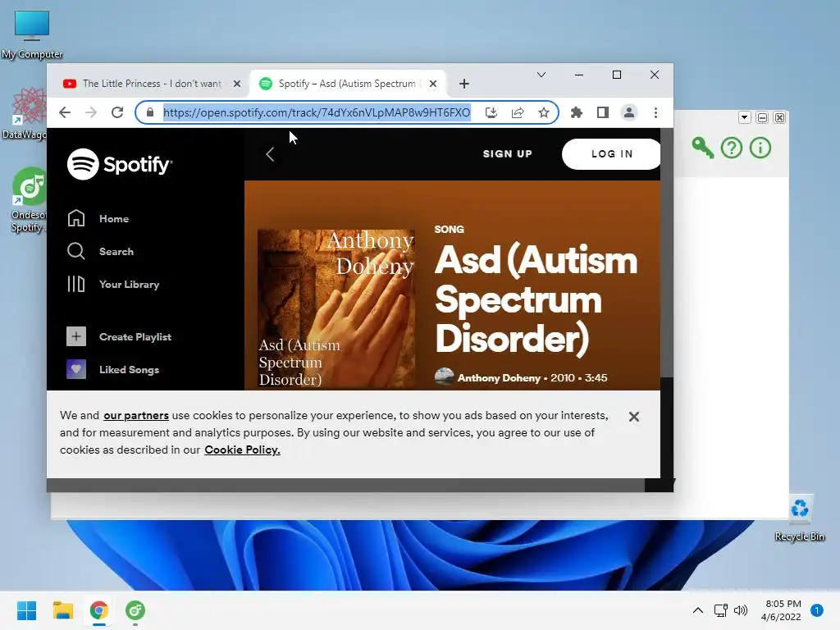Click the address bar URL field
Image resolution: width=840 pixels, height=630 pixels.
(x=317, y=112)
